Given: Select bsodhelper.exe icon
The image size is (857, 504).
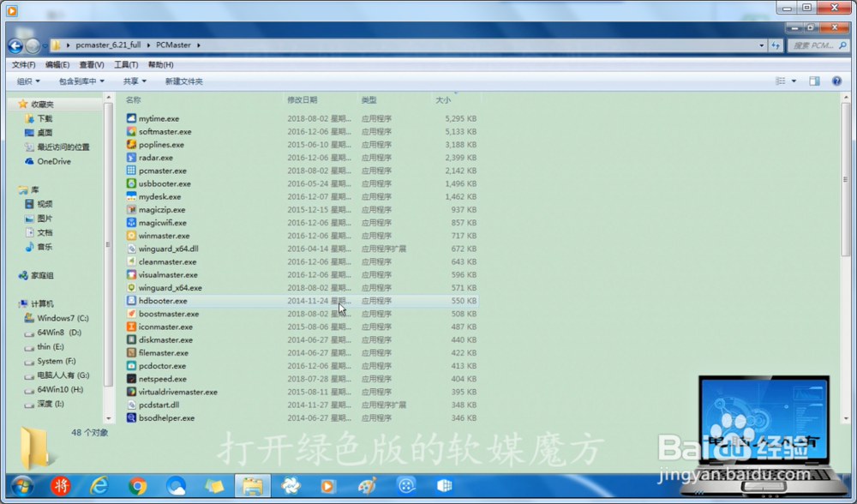Looking at the screenshot, I should [x=131, y=417].
